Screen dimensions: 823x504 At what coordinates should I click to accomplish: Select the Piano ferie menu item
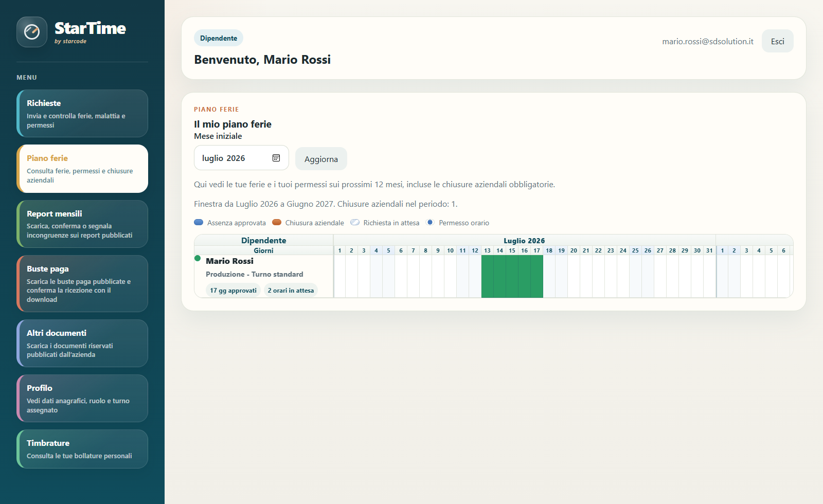click(x=82, y=169)
